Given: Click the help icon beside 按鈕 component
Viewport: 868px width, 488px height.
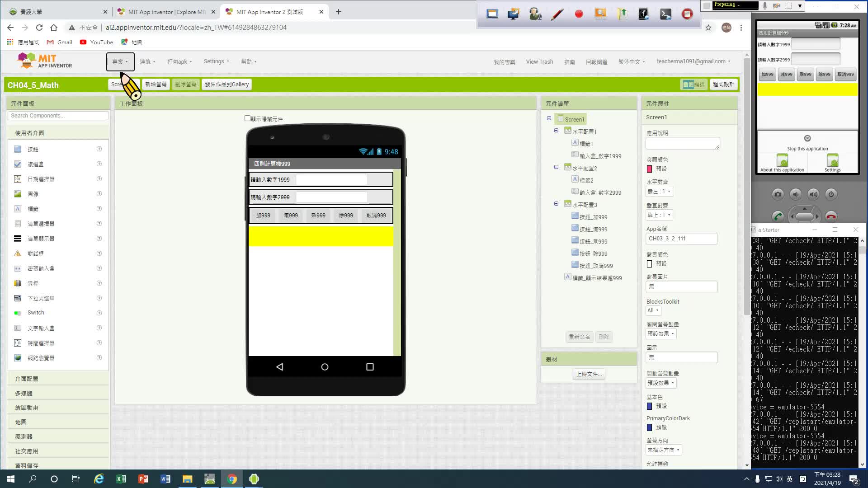Looking at the screenshot, I should 99,149.
